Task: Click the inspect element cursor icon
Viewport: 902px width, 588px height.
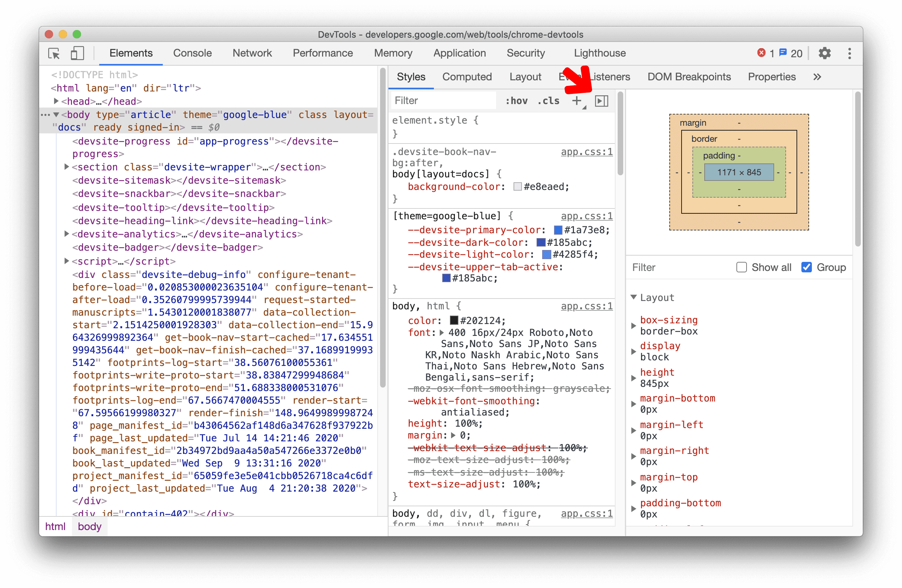Action: pos(55,53)
